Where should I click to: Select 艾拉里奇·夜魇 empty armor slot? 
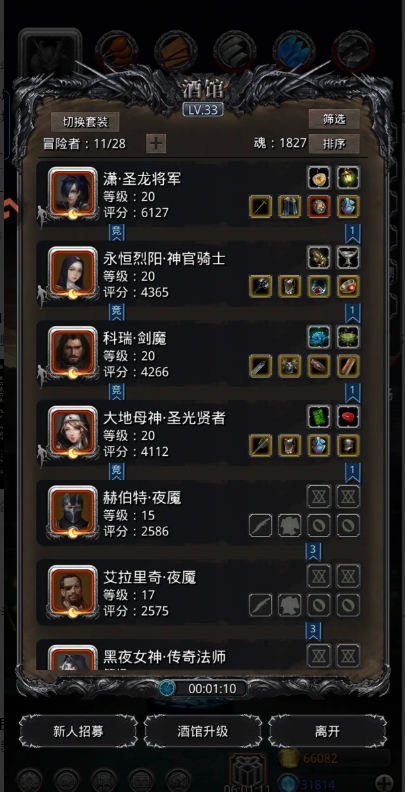[x=290, y=605]
